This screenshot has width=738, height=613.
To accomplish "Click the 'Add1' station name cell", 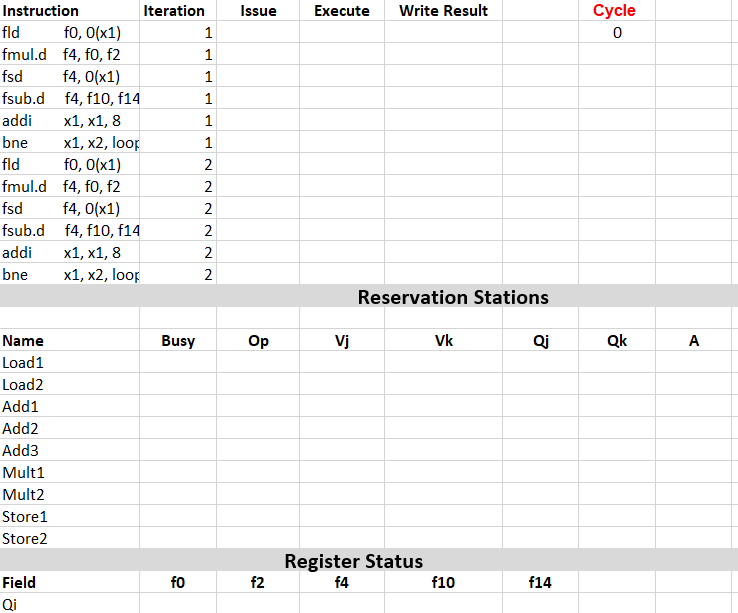I will click(70, 406).
